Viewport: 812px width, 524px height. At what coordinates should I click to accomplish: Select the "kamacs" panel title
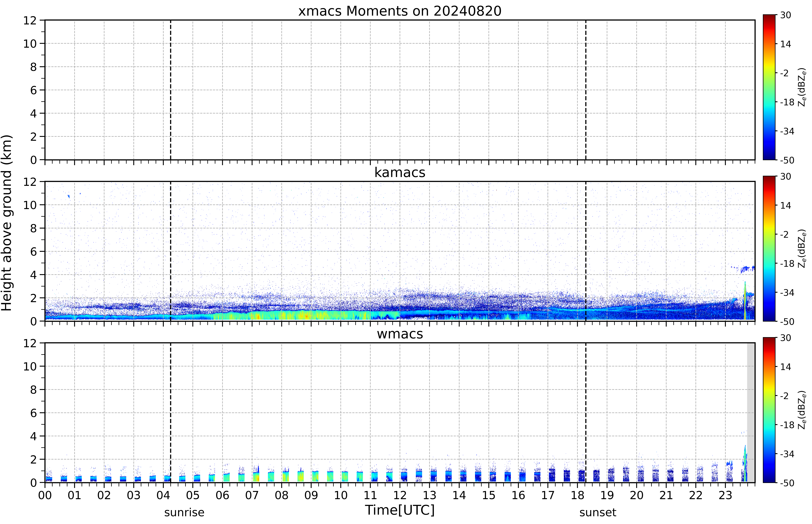[x=400, y=172]
